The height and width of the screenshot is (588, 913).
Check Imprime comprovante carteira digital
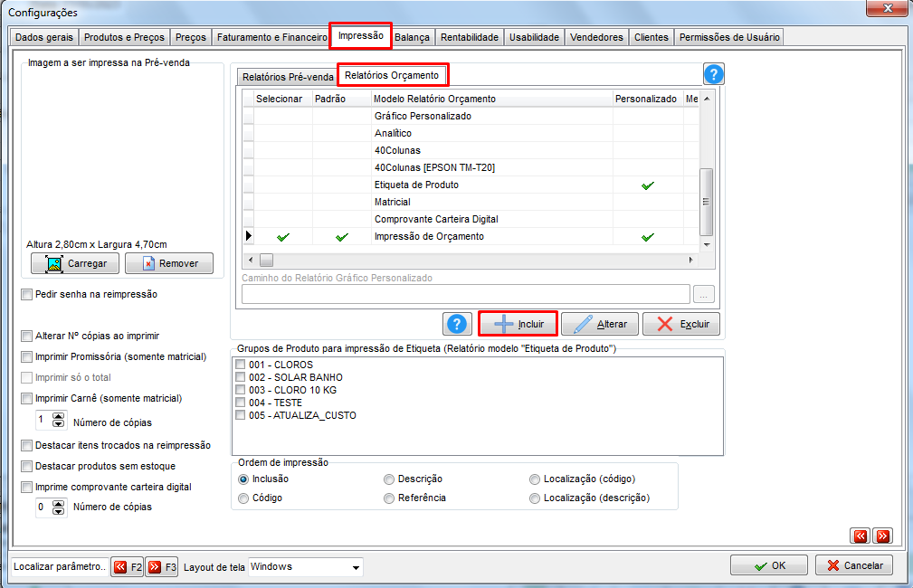[x=26, y=487]
